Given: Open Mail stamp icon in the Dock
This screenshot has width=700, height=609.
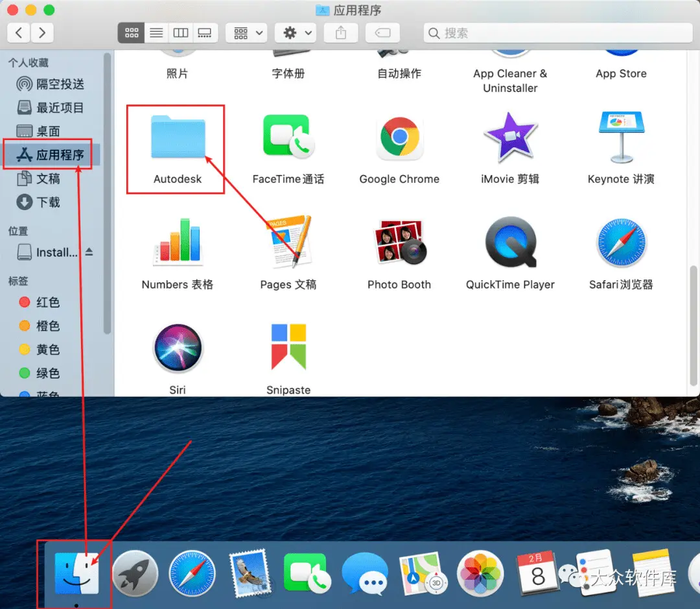Looking at the screenshot, I should pyautogui.click(x=250, y=574).
